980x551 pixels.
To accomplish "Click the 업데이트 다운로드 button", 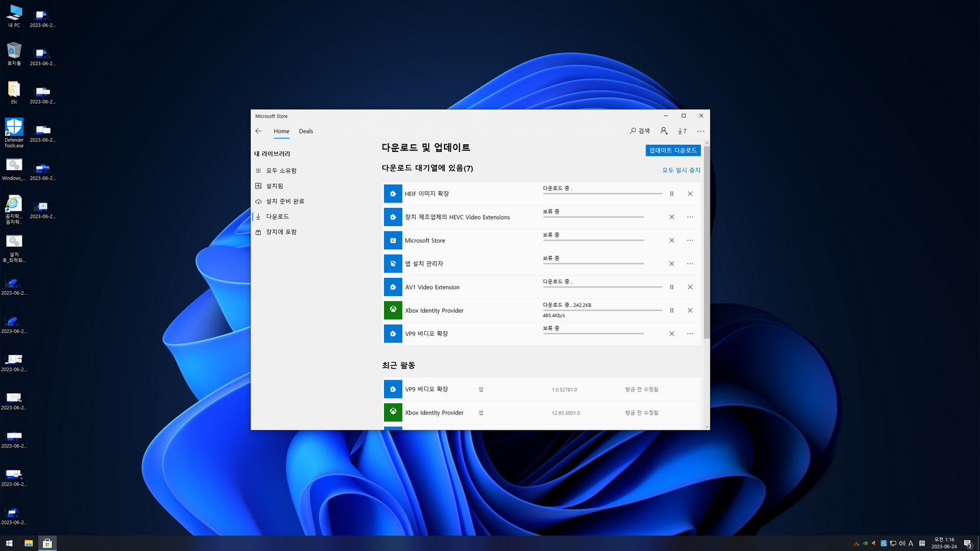I will pos(673,150).
